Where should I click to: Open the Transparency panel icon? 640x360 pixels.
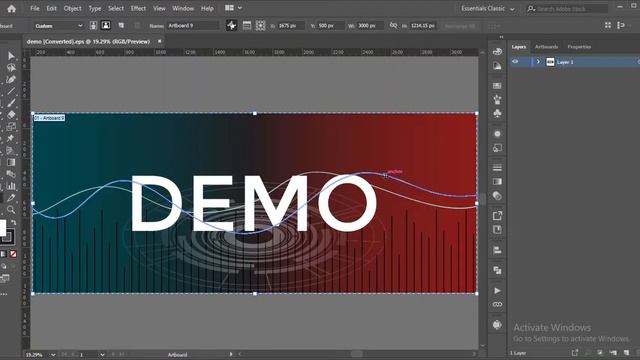click(497, 196)
